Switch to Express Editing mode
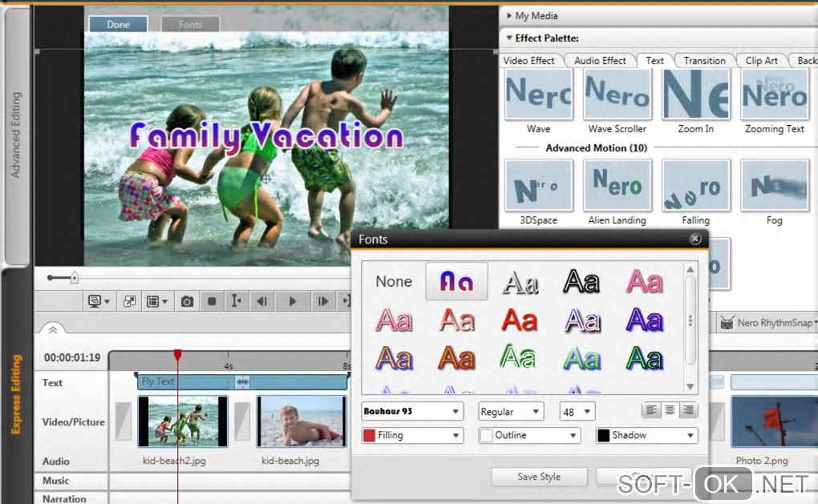Viewport: 818px width, 504px height. tap(16, 394)
